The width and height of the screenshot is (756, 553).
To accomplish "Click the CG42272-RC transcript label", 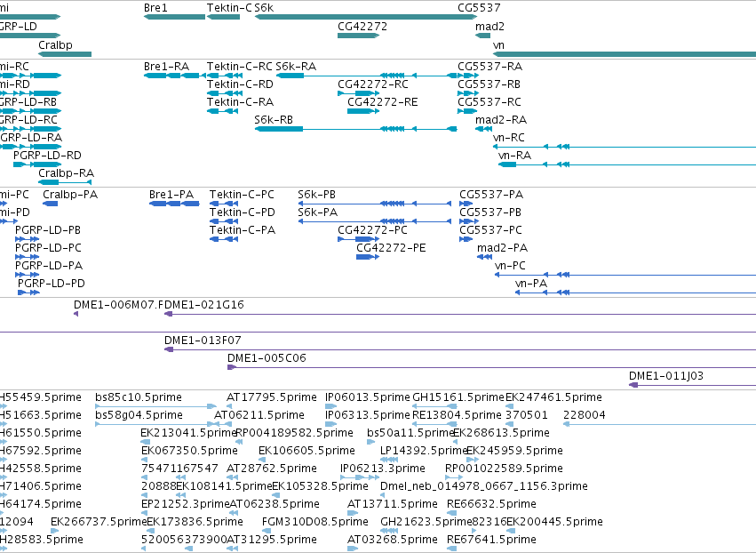I will [x=373, y=84].
